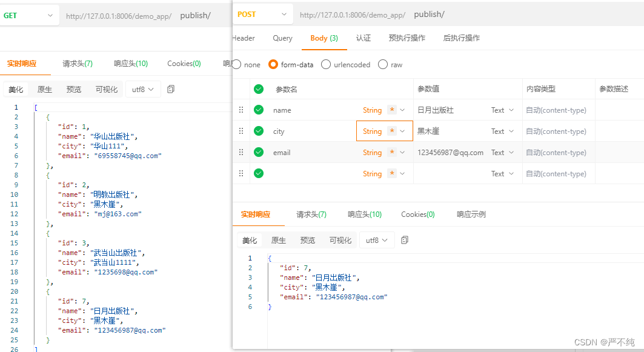Open Text dropdown in empty parameter row

pyautogui.click(x=502, y=174)
